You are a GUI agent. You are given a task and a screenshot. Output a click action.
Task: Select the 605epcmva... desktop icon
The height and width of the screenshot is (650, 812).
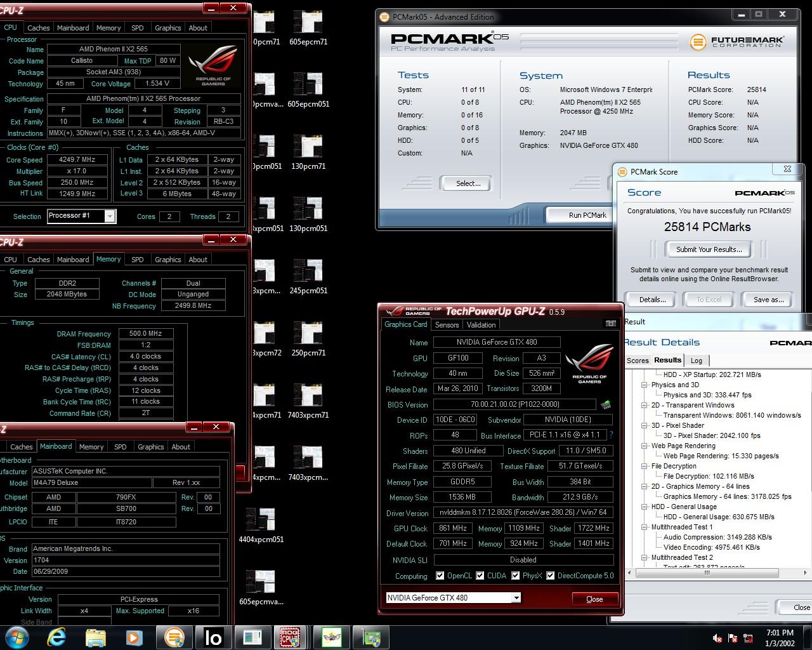(x=261, y=588)
